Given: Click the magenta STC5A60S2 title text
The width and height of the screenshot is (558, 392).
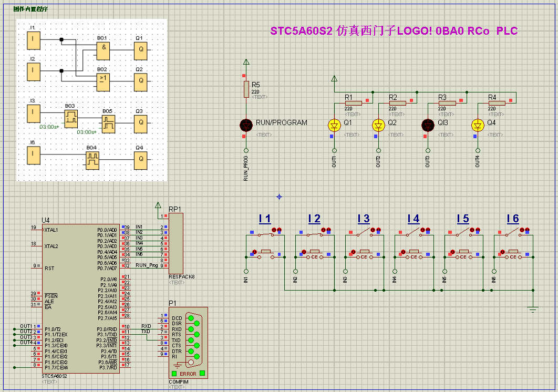Looking at the screenshot, I should click(x=394, y=31).
